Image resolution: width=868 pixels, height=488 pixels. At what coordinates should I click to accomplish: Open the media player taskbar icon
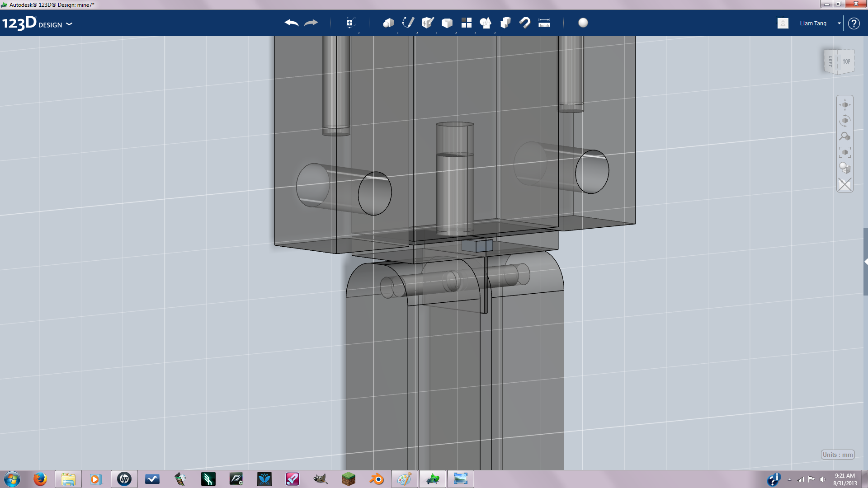(95, 479)
